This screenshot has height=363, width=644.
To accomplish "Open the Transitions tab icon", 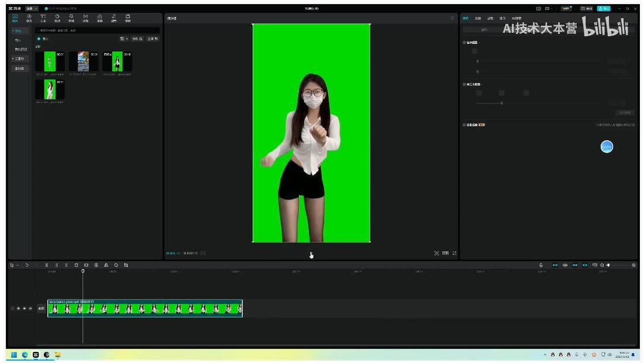I will 85,18.
